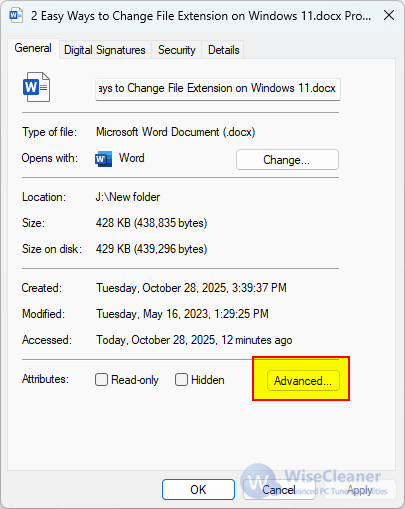The image size is (405, 509).
Task: Click the 'Opens with:' label
Action: [x=50, y=158]
